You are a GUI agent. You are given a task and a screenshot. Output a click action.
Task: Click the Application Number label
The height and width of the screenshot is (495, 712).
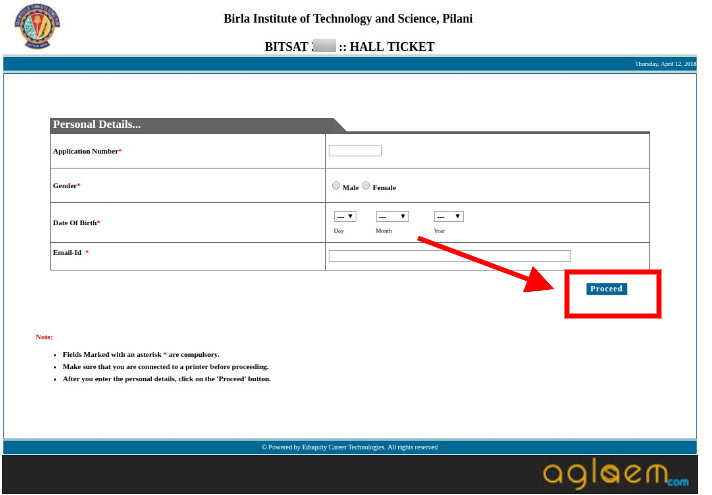click(x=87, y=151)
